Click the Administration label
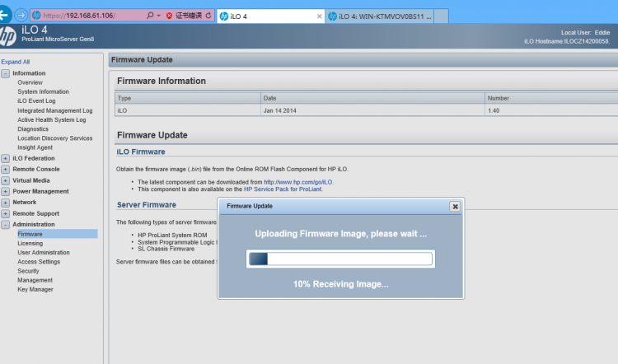The width and height of the screenshot is (618, 364). (x=34, y=225)
